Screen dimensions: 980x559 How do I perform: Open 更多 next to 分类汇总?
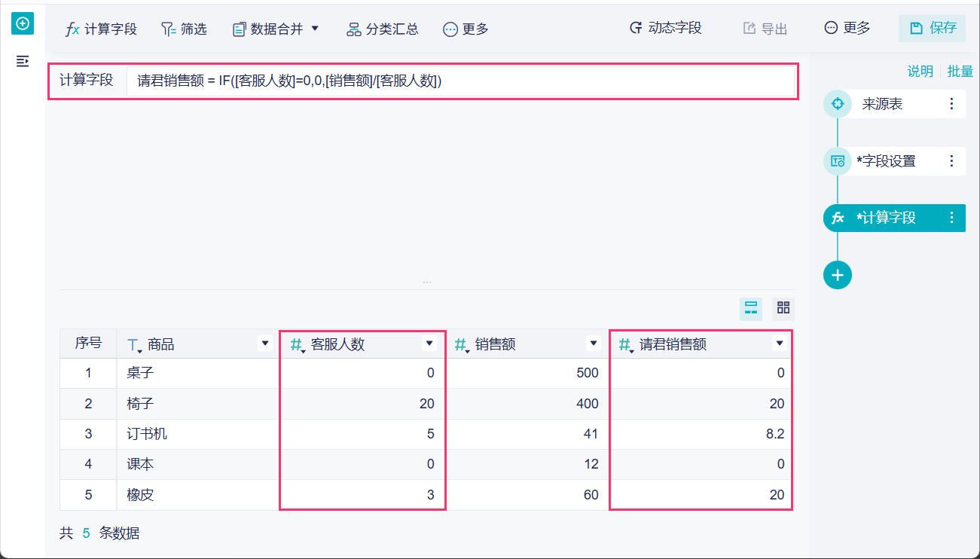(466, 29)
